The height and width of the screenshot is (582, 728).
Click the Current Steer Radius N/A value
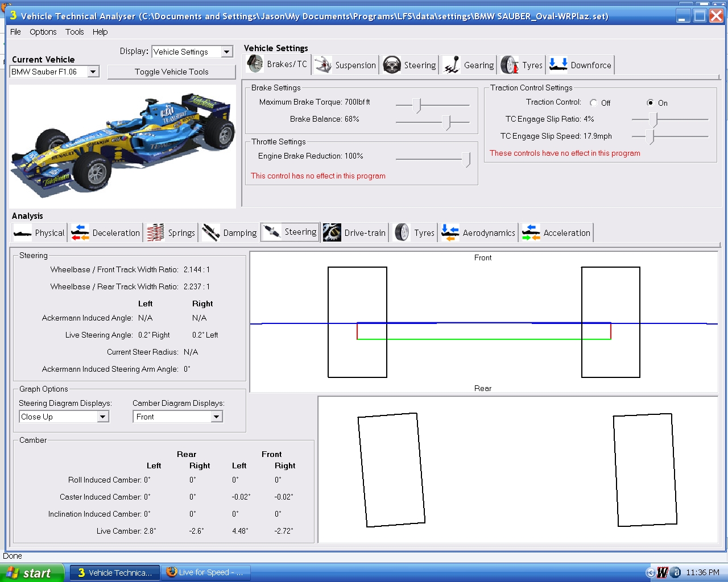(191, 352)
